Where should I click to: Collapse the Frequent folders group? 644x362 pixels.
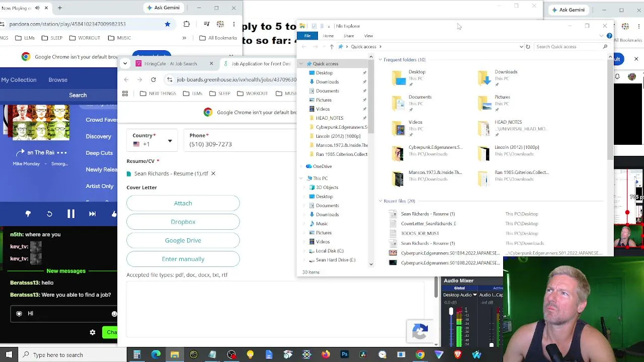pos(380,60)
